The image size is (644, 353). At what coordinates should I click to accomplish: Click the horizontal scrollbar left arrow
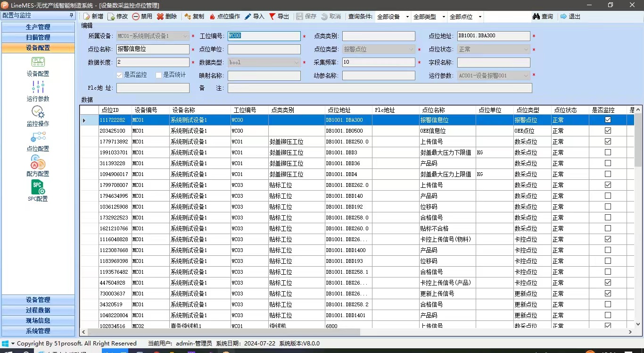click(83, 332)
